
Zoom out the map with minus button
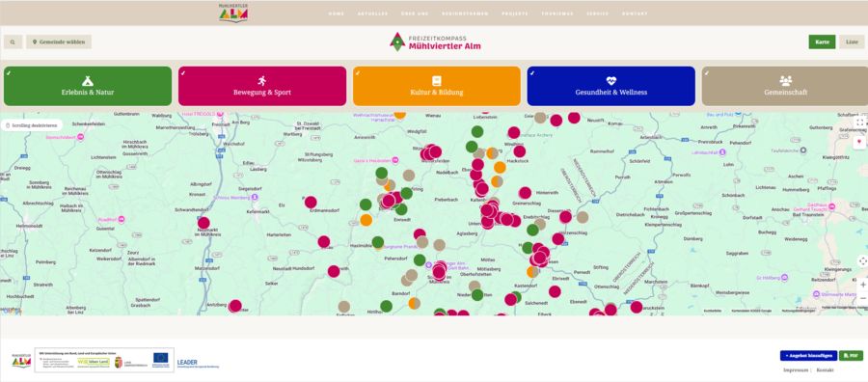click(x=862, y=298)
